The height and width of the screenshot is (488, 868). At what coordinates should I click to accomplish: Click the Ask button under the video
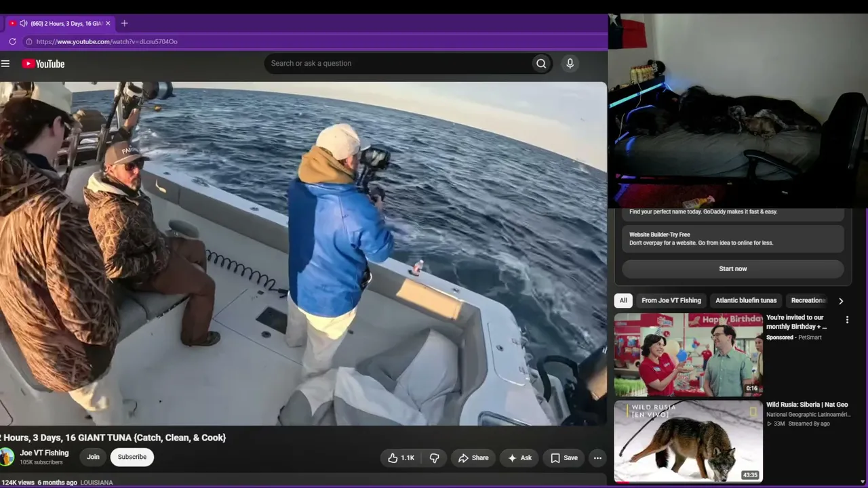pyautogui.click(x=519, y=458)
